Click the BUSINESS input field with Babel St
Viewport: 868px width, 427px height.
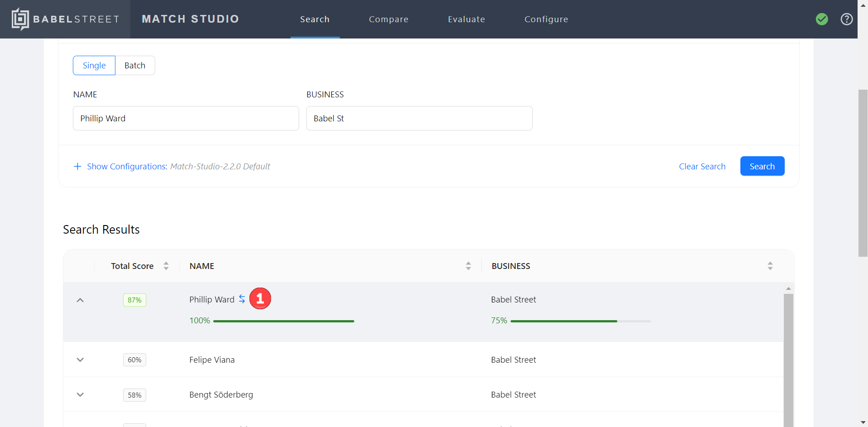coord(420,118)
